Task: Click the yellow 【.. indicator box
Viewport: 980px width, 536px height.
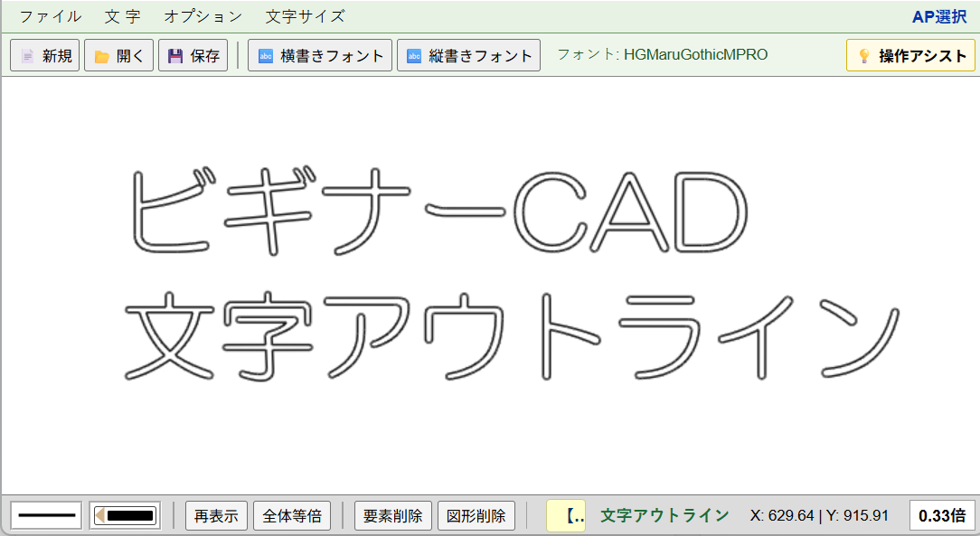Action: pos(566,516)
